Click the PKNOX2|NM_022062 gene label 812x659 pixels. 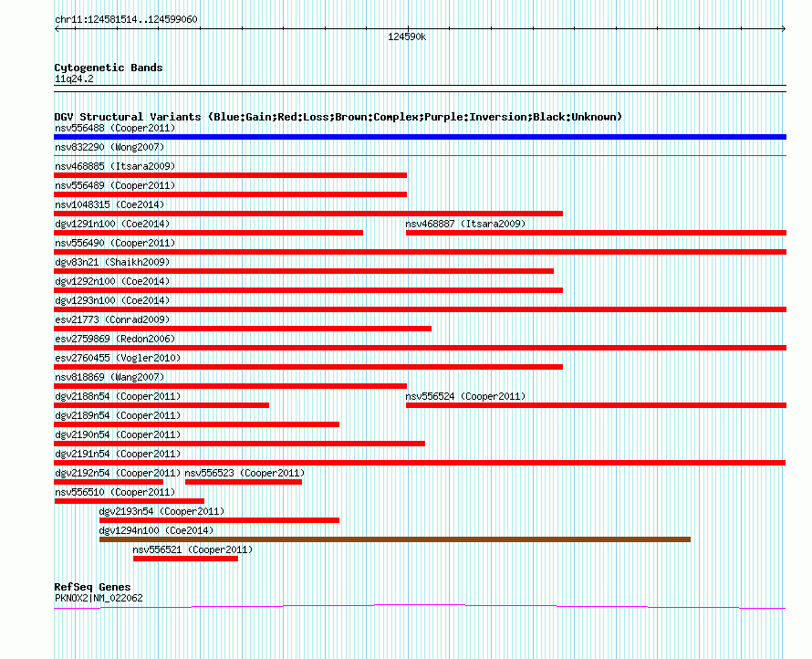coord(99,598)
